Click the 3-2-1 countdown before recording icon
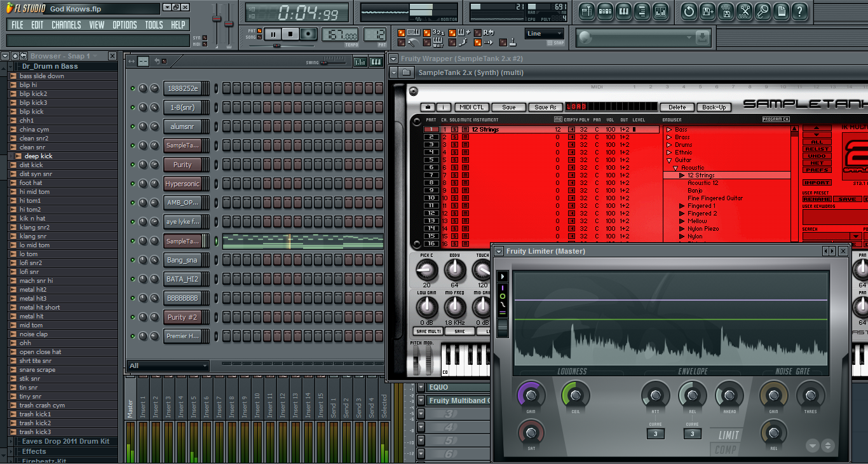 pyautogui.click(x=438, y=32)
